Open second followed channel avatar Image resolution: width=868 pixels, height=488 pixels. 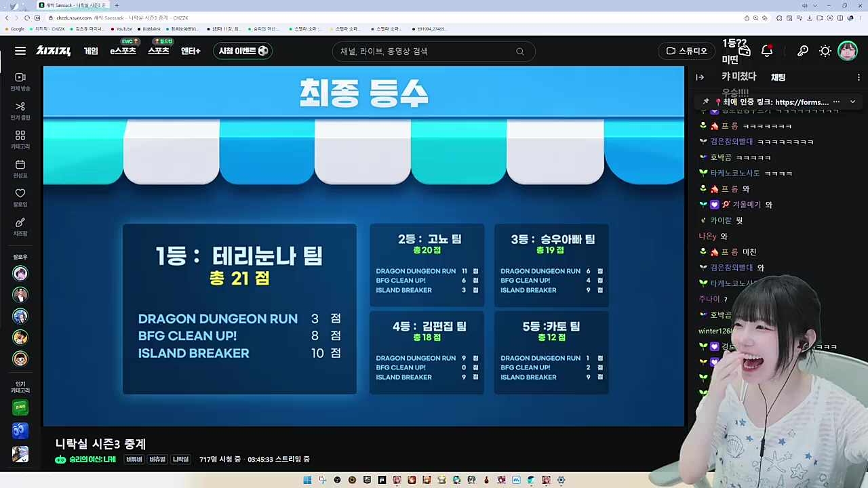pyautogui.click(x=20, y=295)
